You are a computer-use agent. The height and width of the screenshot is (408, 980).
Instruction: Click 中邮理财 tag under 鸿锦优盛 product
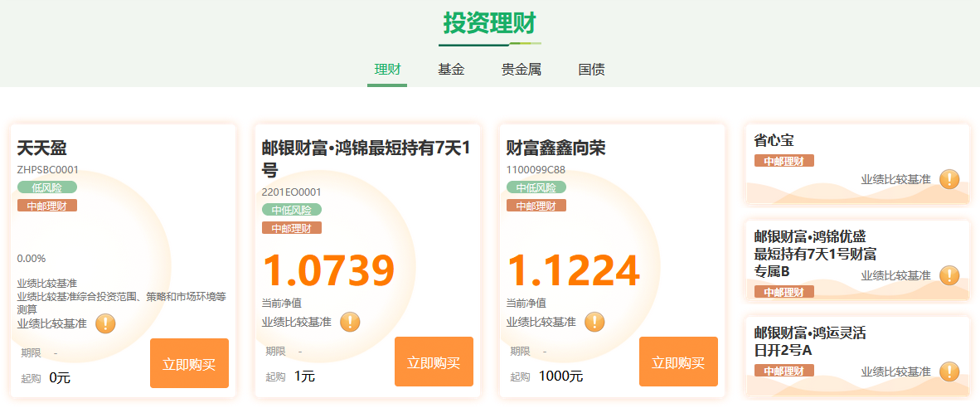coord(784,292)
